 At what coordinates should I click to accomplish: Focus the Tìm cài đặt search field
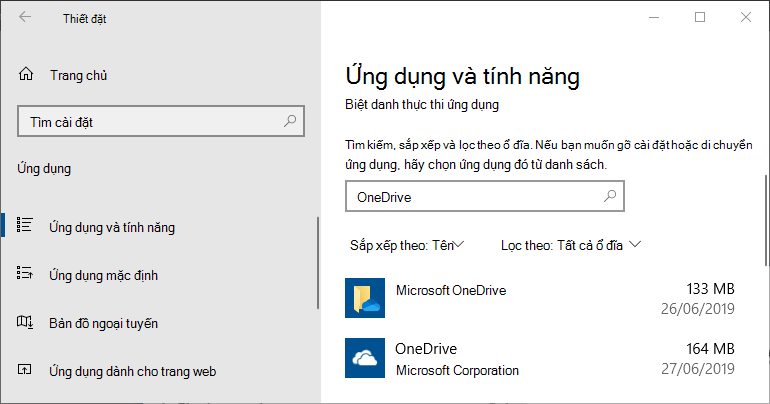[x=161, y=121]
